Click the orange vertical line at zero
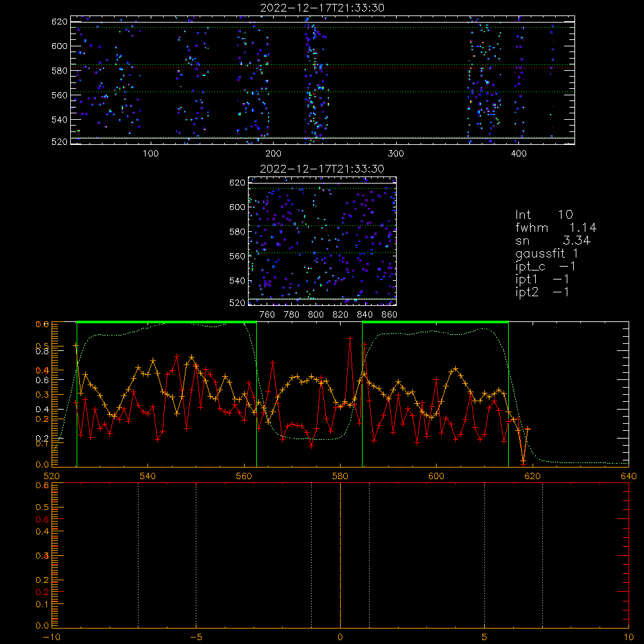Image resolution: width=644 pixels, height=644 pixels. pyautogui.click(x=340, y=555)
